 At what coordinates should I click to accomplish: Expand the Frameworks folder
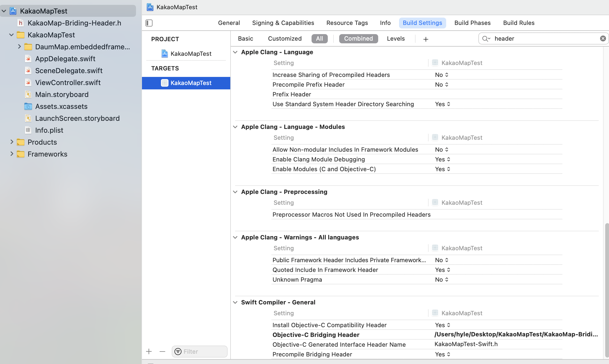pyautogui.click(x=12, y=154)
